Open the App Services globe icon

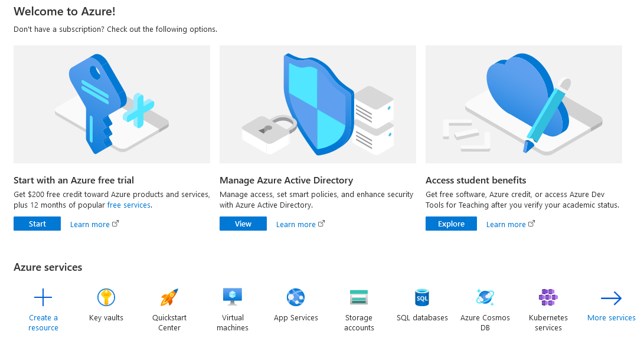(x=296, y=297)
